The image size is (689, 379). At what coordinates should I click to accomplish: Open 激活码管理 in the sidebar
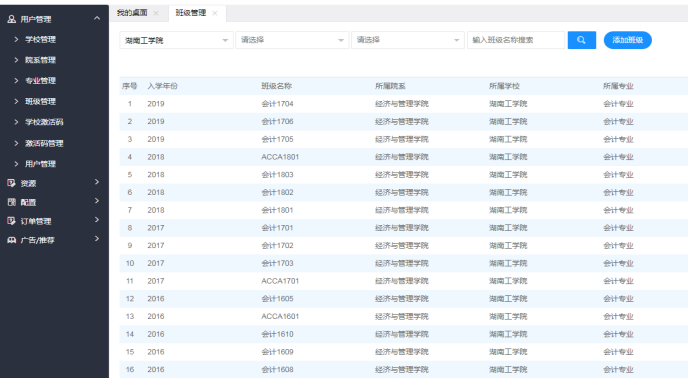pos(44,143)
